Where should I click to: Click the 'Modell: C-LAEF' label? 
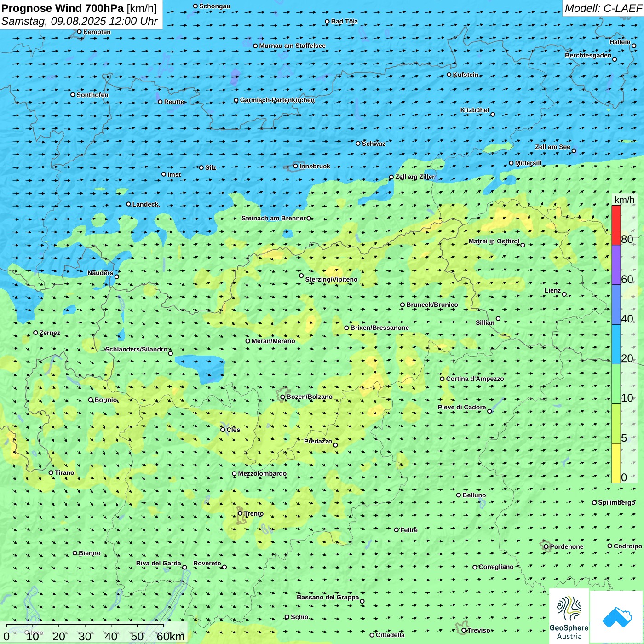[x=603, y=8]
